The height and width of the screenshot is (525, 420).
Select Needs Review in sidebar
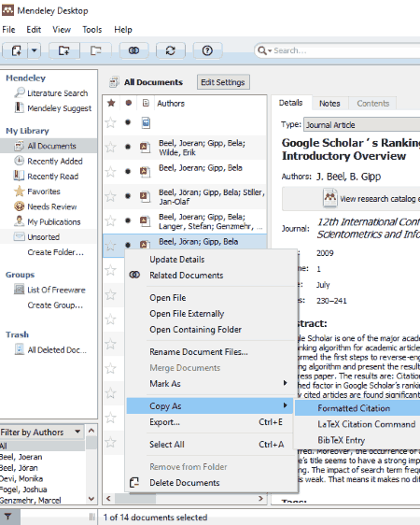click(x=46, y=206)
